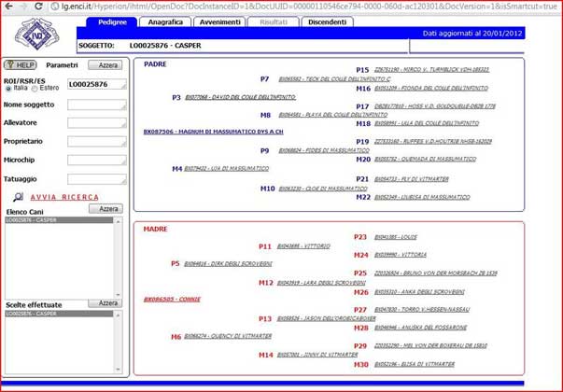
Task: Go to the Discendenti tab
Action: (x=327, y=21)
